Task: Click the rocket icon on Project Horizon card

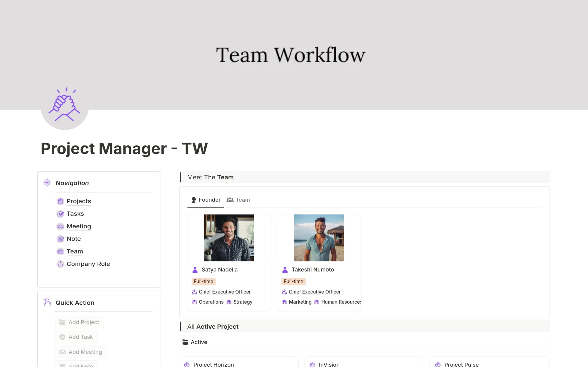Action: click(187, 364)
